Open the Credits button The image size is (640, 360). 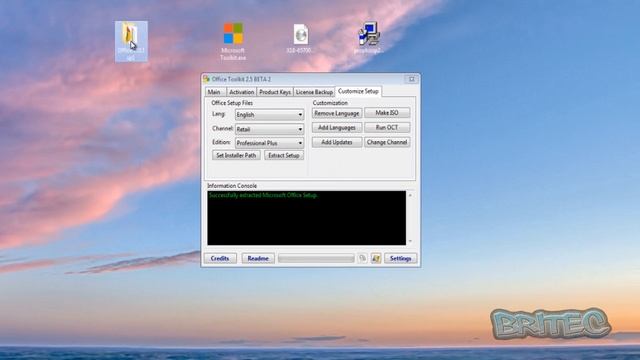tap(220, 258)
